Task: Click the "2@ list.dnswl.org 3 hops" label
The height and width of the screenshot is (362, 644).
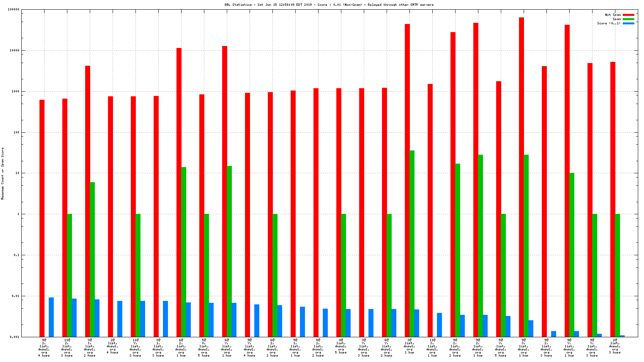Action: [615, 346]
